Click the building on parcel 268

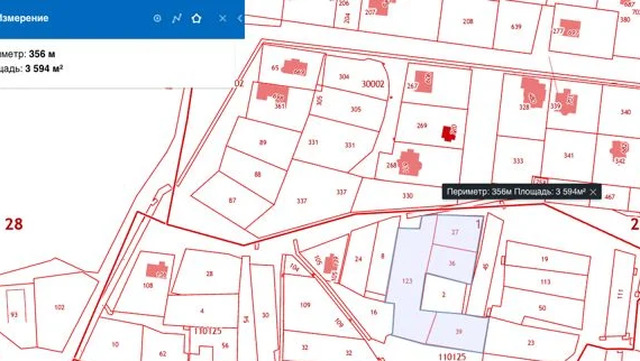click(x=409, y=162)
